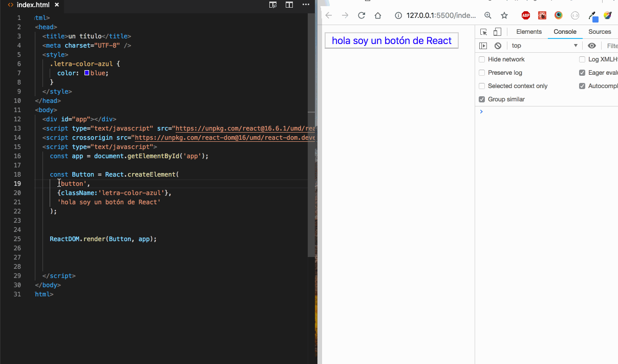
Task: Open the editor More Actions ellipsis menu
Action: [x=306, y=5]
